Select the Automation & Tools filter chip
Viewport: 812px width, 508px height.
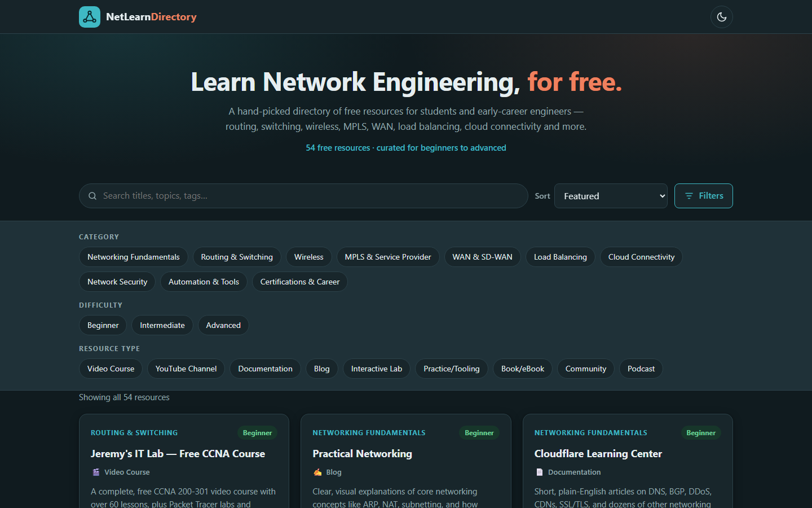(x=204, y=282)
